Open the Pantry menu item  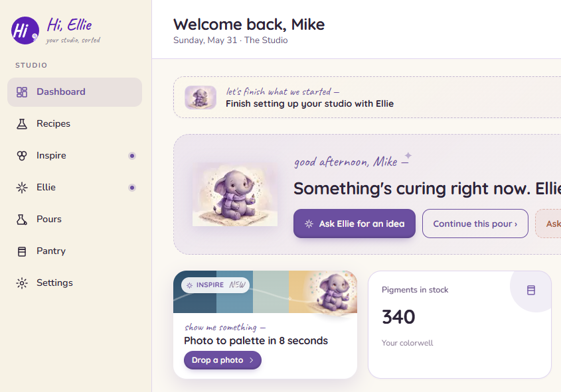[74, 251]
